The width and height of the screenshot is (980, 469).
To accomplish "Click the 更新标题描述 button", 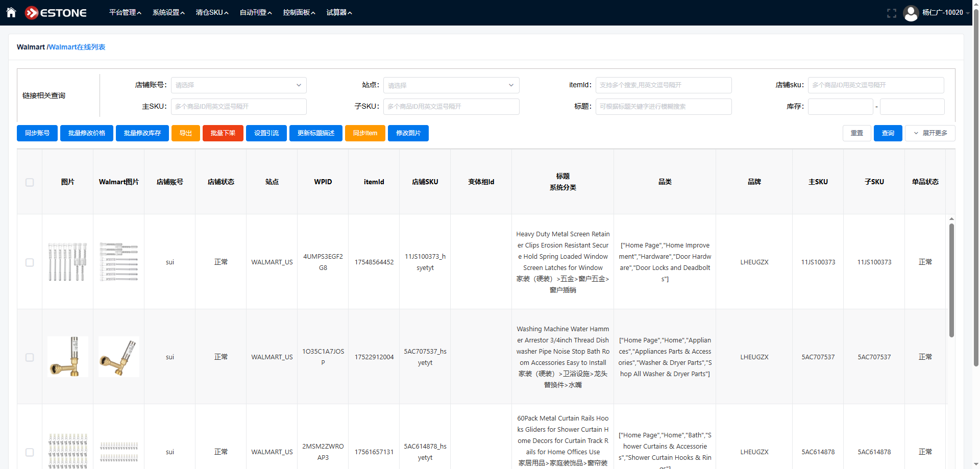I will pos(316,133).
